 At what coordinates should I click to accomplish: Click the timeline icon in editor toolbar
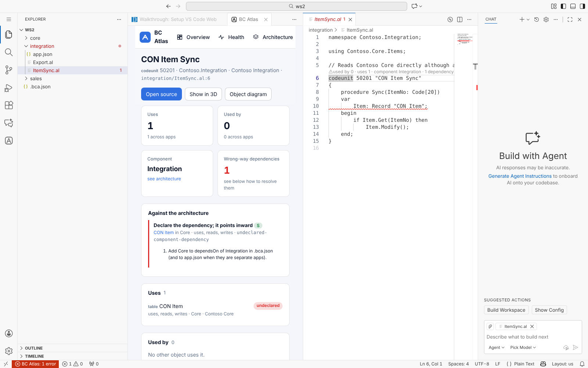pos(450,20)
